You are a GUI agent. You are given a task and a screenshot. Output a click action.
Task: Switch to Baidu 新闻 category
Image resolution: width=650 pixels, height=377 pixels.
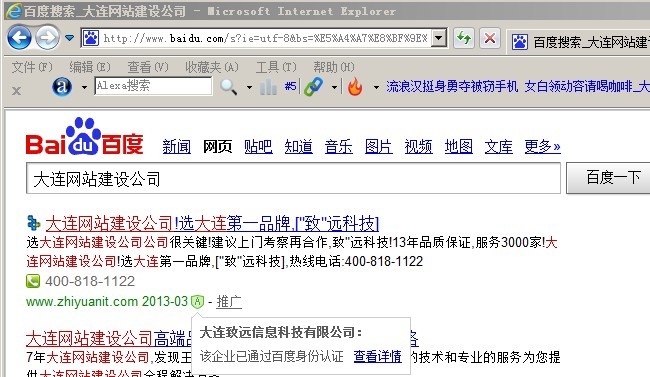[x=177, y=146]
